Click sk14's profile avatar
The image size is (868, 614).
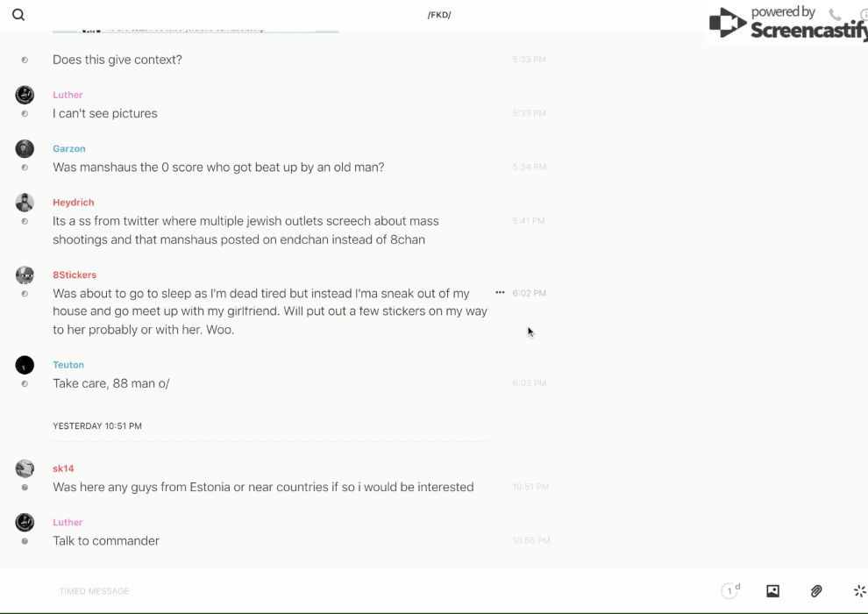coord(25,468)
